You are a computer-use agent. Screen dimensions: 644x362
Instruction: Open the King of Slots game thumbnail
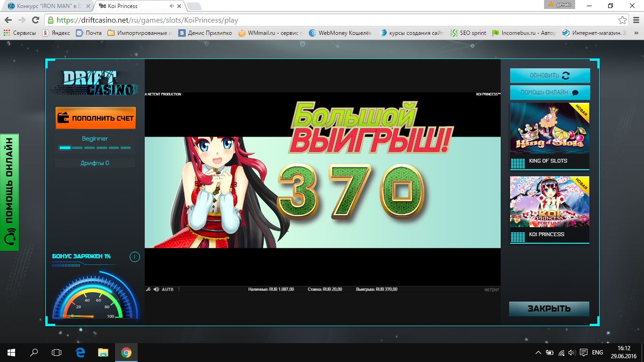pos(550,136)
